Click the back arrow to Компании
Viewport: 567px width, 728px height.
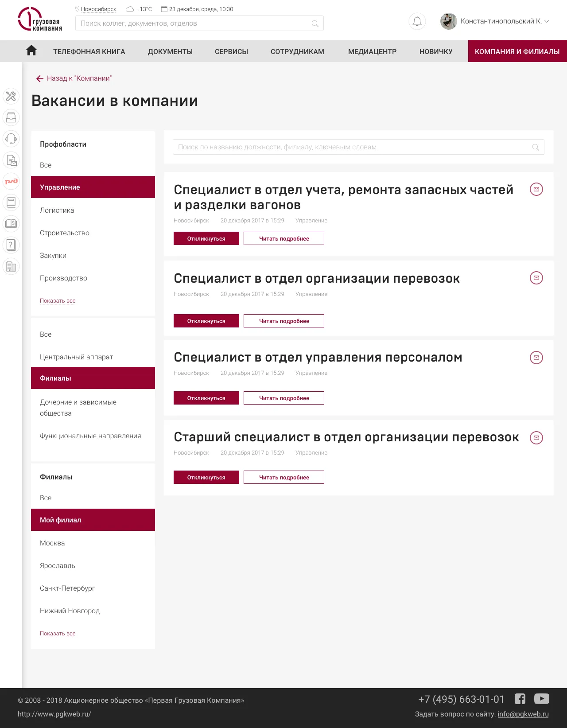coord(40,78)
